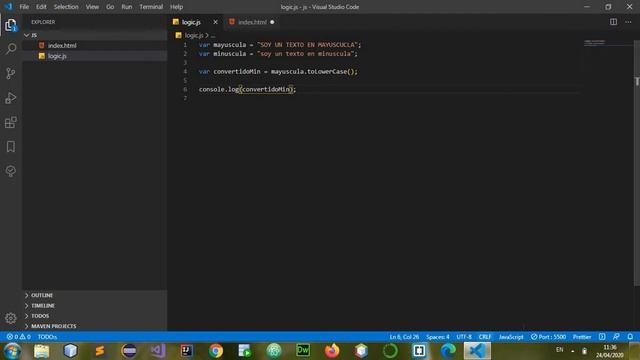Click the Prettier status icon beside feedback
Viewport: 640px width, 360px height.
602,337
